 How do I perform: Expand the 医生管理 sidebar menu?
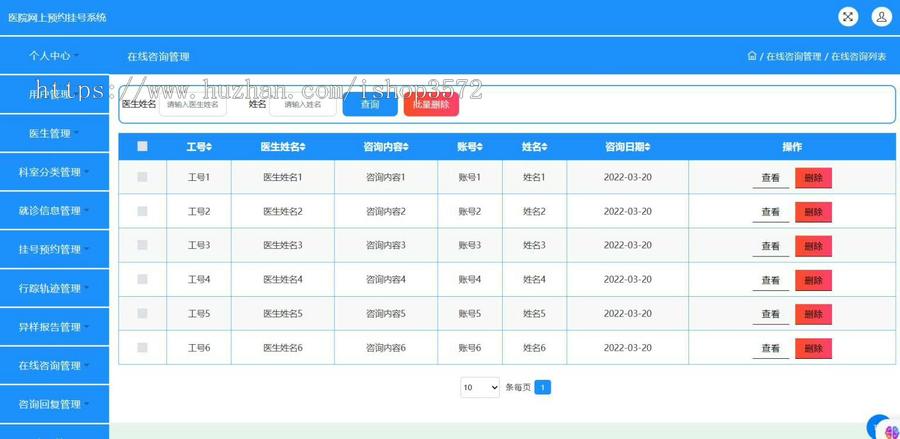pos(54,133)
